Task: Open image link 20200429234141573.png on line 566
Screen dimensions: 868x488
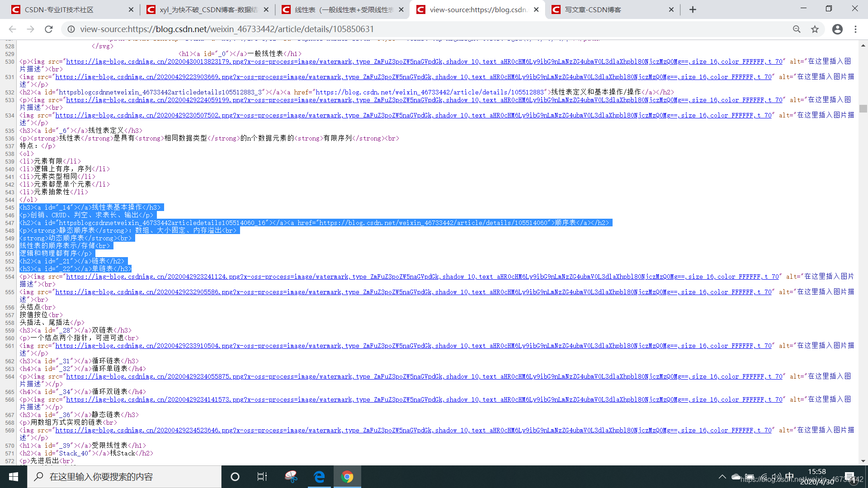Action: [x=424, y=400]
